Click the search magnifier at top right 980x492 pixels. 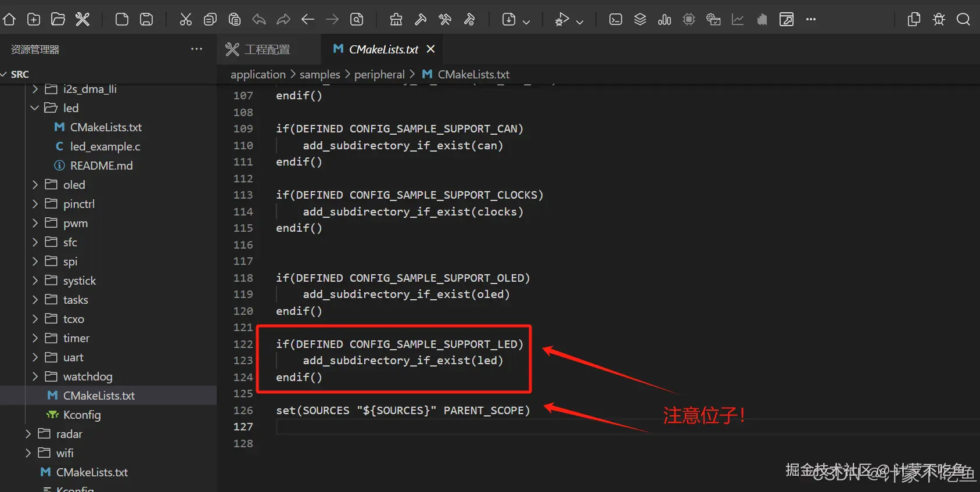point(963,19)
